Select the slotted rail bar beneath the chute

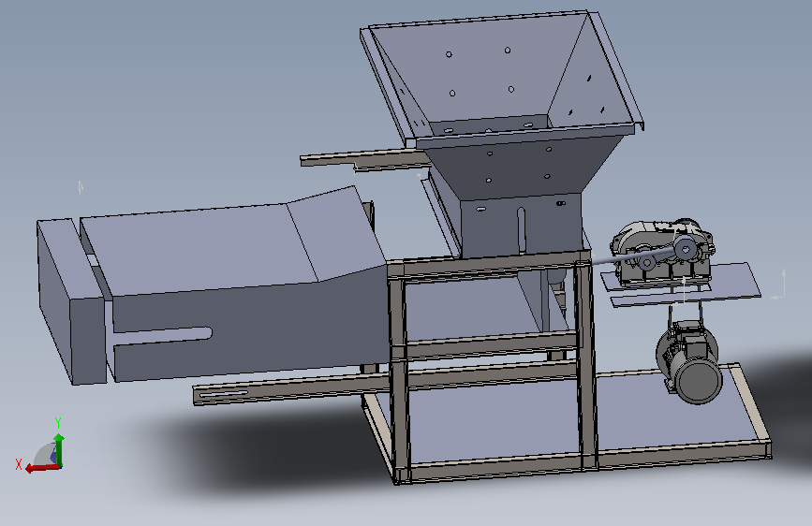290,391
